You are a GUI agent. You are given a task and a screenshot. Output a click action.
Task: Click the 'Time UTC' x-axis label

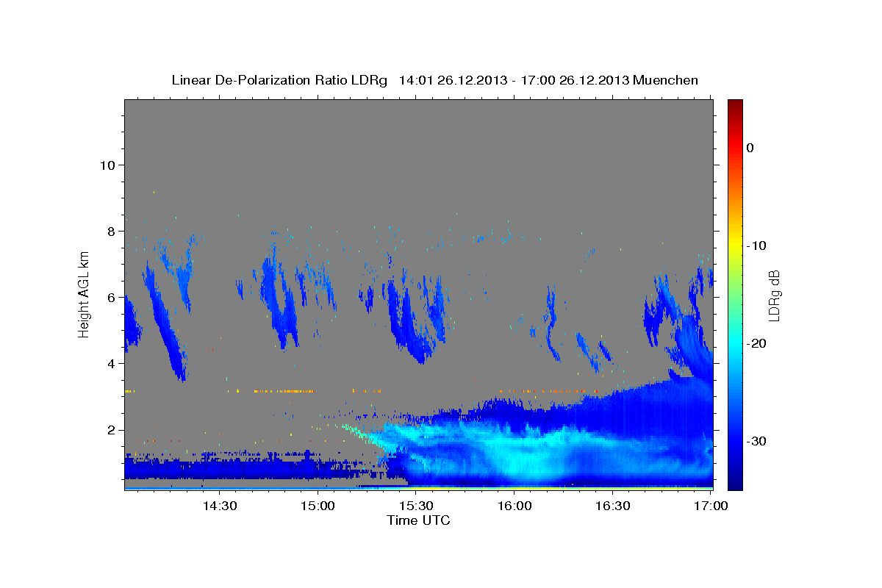coord(418,520)
